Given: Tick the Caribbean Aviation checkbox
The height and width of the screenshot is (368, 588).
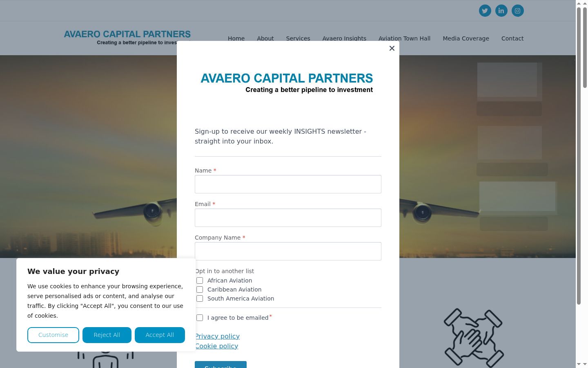Looking at the screenshot, I should (200, 289).
